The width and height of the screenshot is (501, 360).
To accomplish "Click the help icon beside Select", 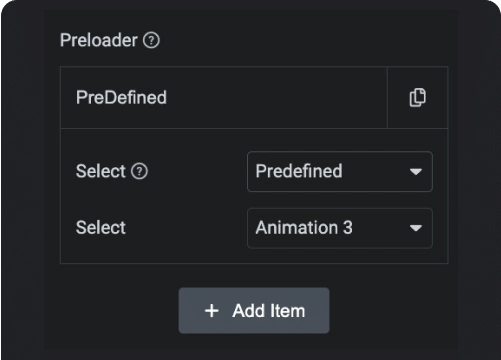I will pyautogui.click(x=139, y=171).
